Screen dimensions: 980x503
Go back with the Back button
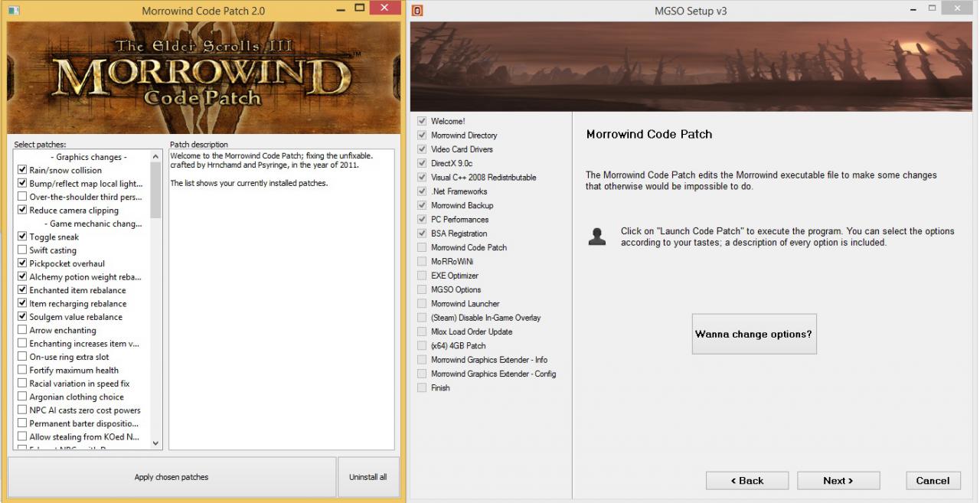click(747, 481)
